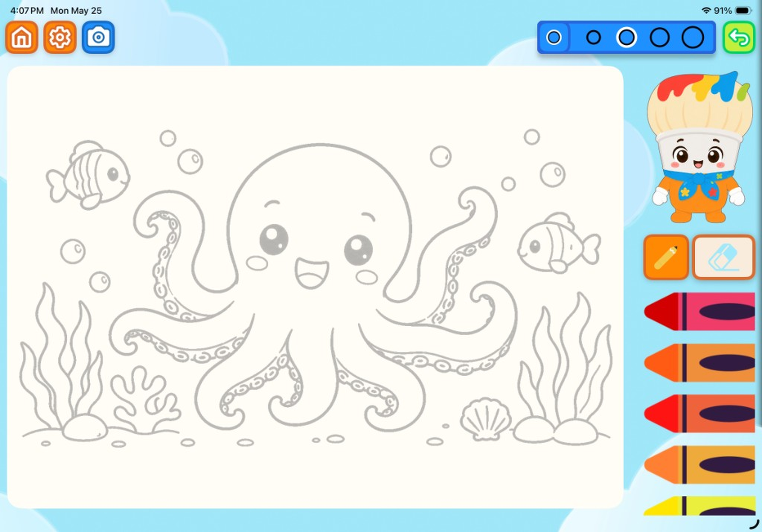
Task: Go to the Home screen icon
Action: (x=22, y=37)
